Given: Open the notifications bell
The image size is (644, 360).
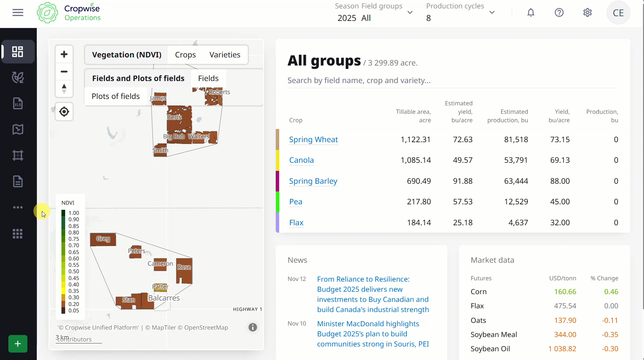Looking at the screenshot, I should point(531,13).
